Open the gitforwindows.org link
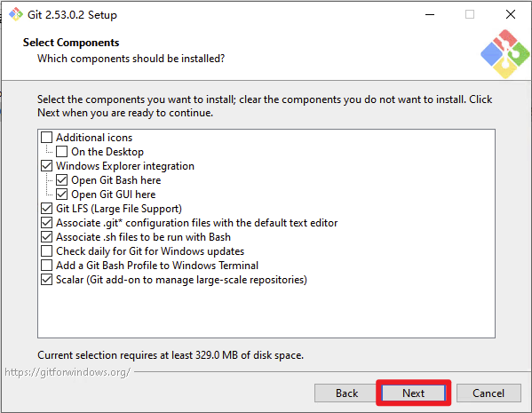This screenshot has width=532, height=413. [67, 372]
